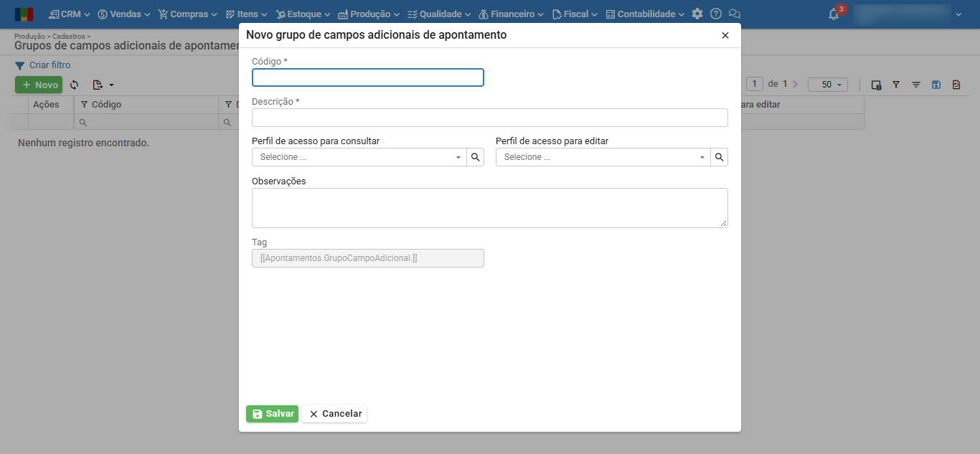Click into the Observações text area
This screenshot has width=980, height=454.
[x=489, y=208]
